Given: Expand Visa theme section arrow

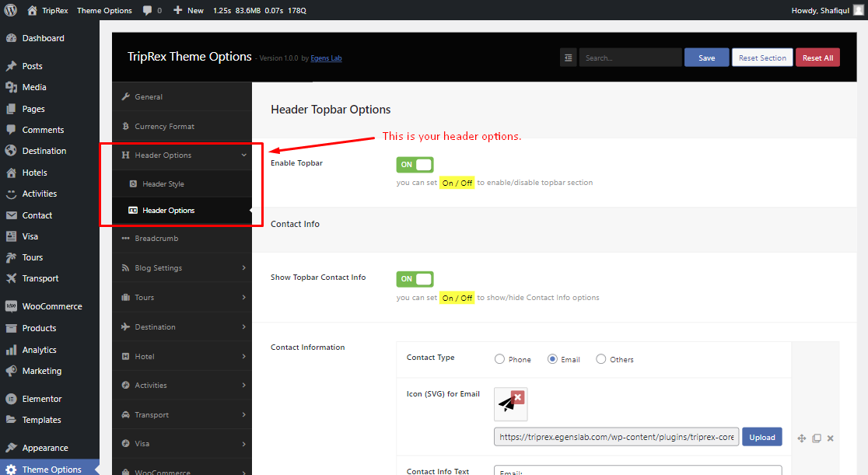Looking at the screenshot, I should pyautogui.click(x=243, y=444).
